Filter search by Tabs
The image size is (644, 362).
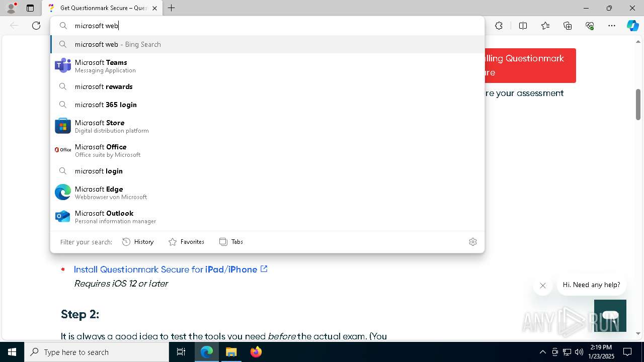(231, 242)
